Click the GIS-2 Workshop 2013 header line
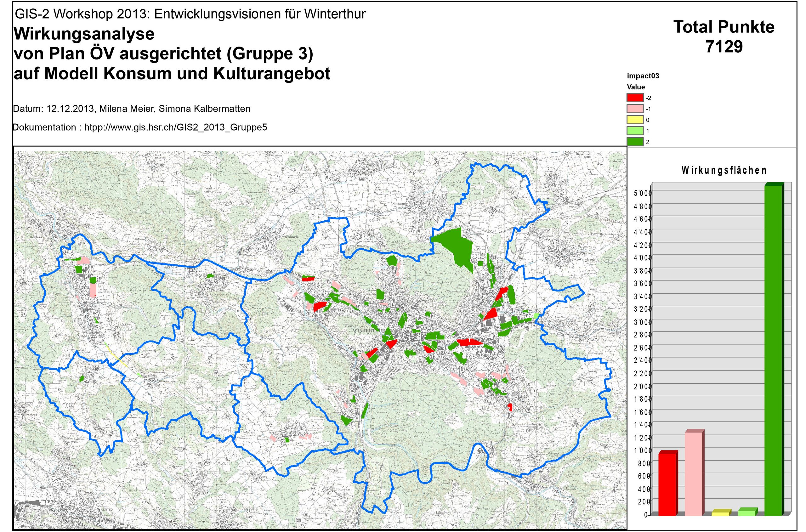Image resolution: width=806 pixels, height=532 pixels. [190, 14]
